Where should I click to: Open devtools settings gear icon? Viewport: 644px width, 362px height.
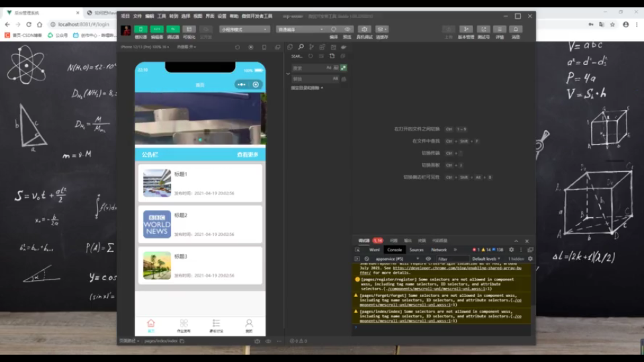coord(511,249)
